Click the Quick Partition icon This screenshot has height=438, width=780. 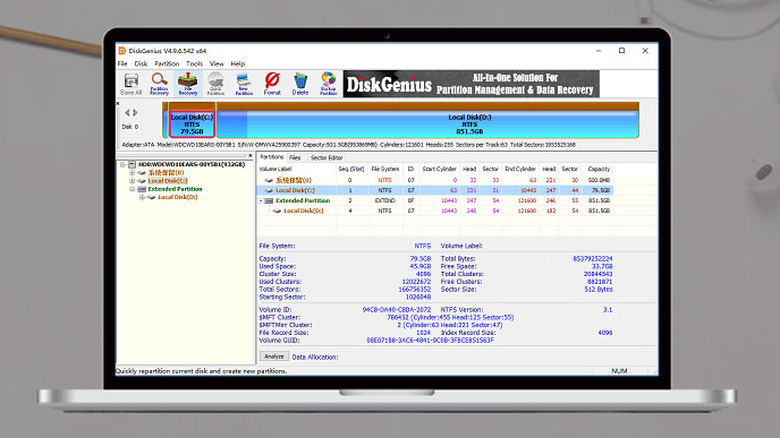[x=216, y=84]
